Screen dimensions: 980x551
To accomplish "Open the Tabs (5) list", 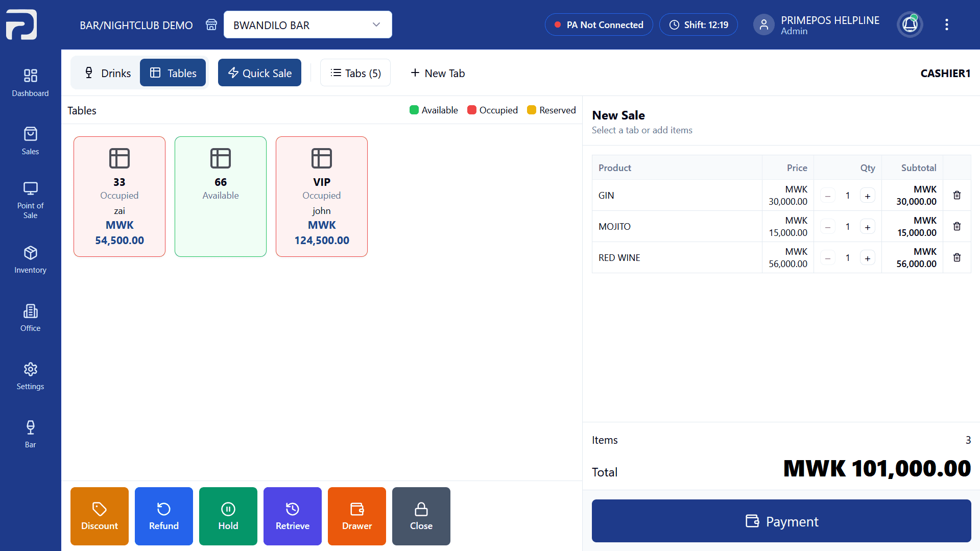I will 355,73.
